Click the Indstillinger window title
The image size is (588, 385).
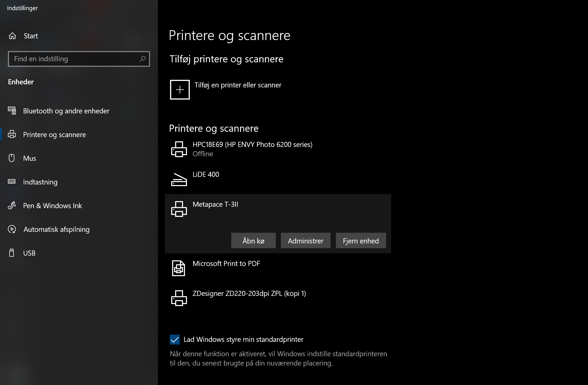(x=22, y=8)
